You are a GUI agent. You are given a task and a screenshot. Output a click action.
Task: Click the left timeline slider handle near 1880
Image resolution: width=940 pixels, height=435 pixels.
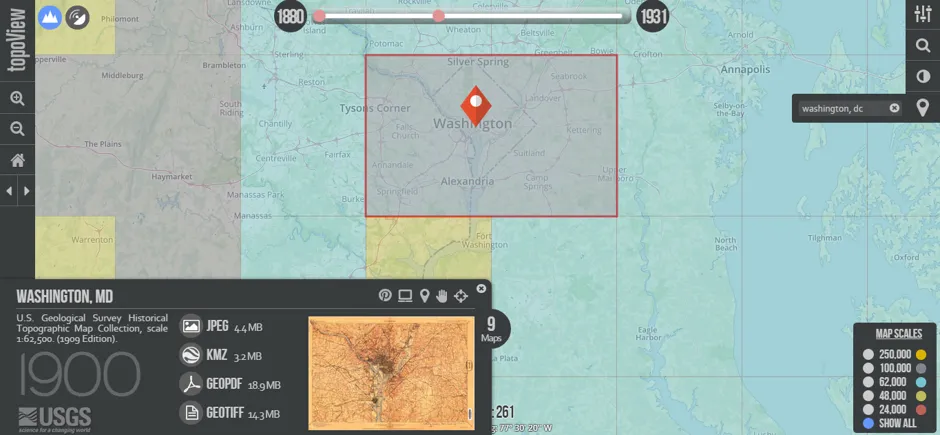[320, 16]
